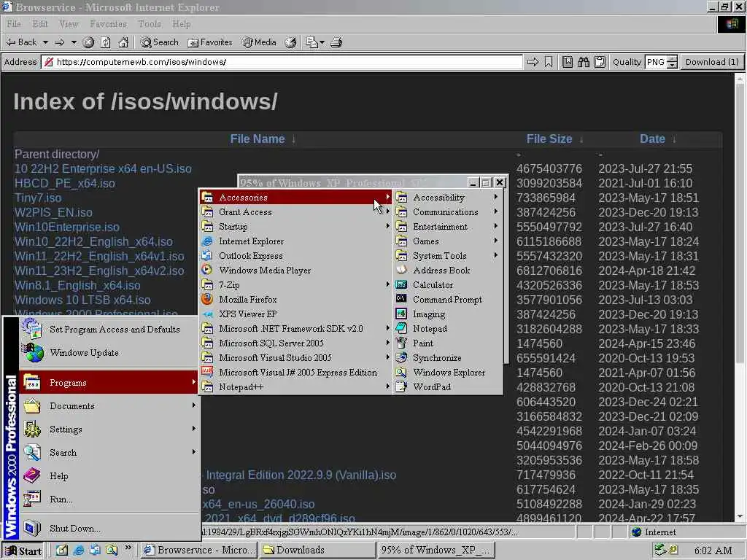Open the Favorites menu
The height and width of the screenshot is (560, 747).
[x=109, y=24]
